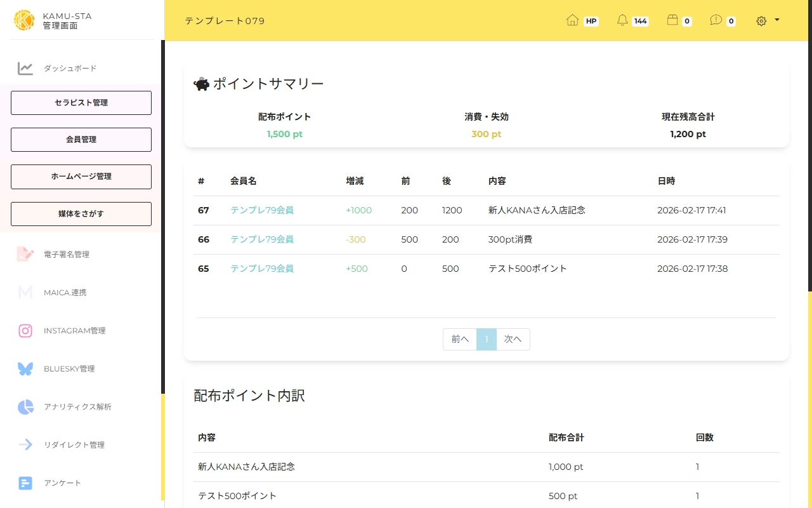This screenshot has height=508, width=812.
Task: Click the box icon in header
Action: pos(672,20)
